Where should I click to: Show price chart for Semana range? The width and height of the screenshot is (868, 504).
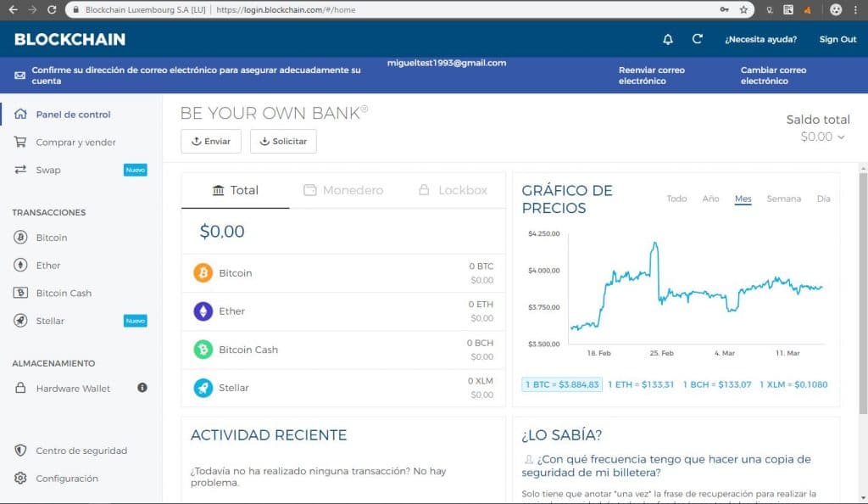(x=784, y=199)
